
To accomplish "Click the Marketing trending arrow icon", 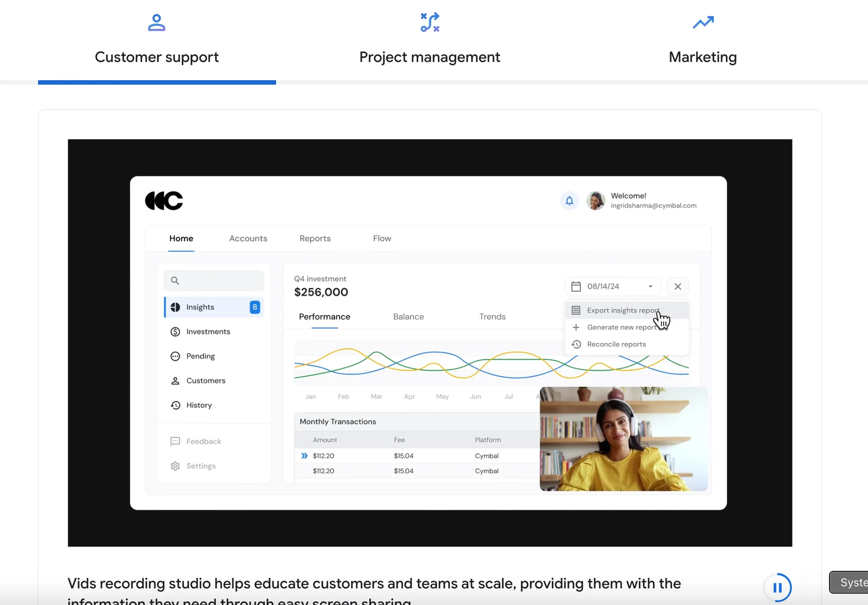I will 703,23.
